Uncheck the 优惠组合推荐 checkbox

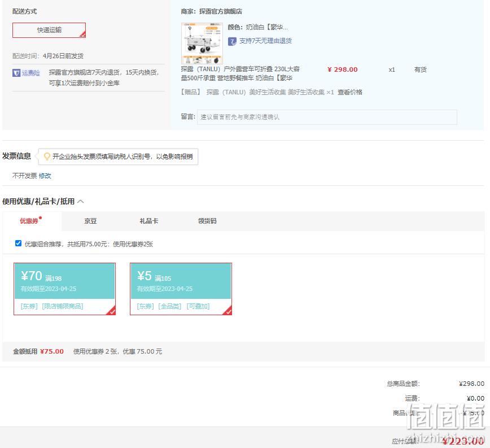tap(18, 243)
